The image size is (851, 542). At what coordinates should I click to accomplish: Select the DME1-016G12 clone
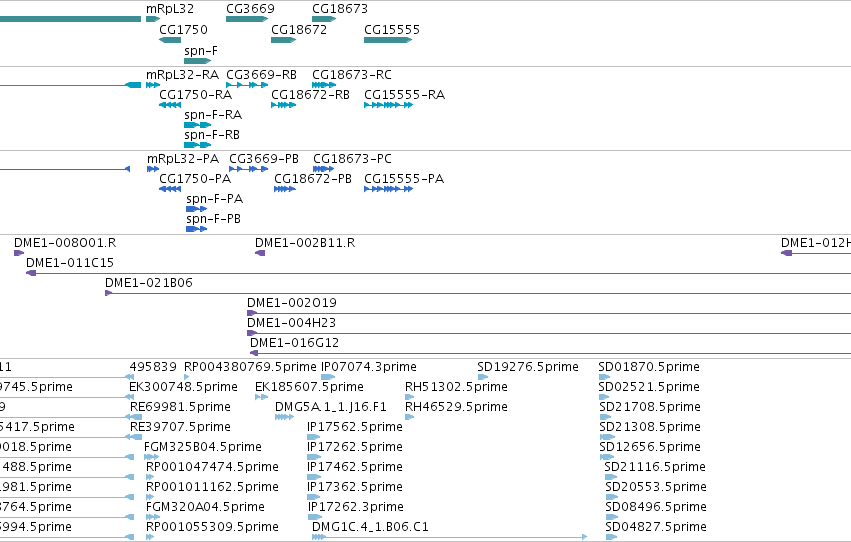550,353
